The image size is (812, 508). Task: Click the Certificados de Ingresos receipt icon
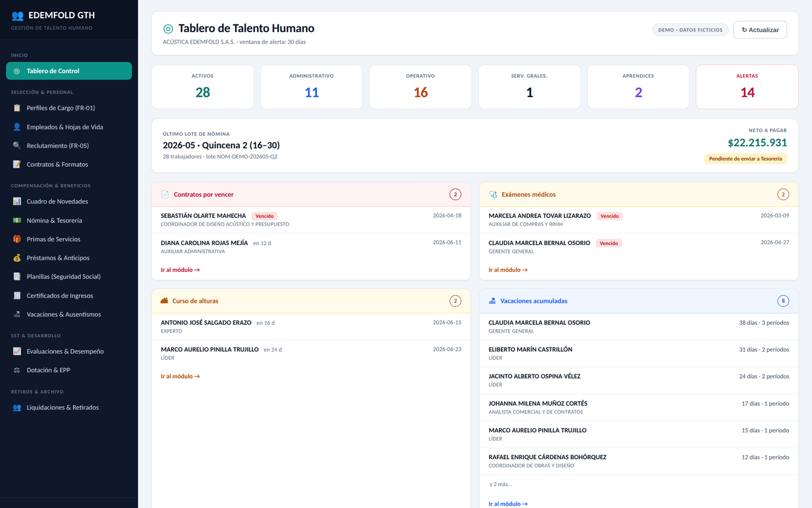pyautogui.click(x=17, y=296)
